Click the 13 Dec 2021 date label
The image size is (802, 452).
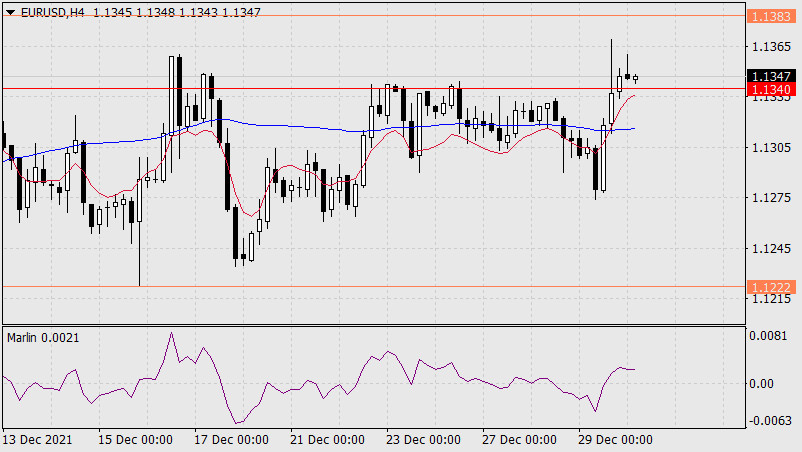pos(37,440)
